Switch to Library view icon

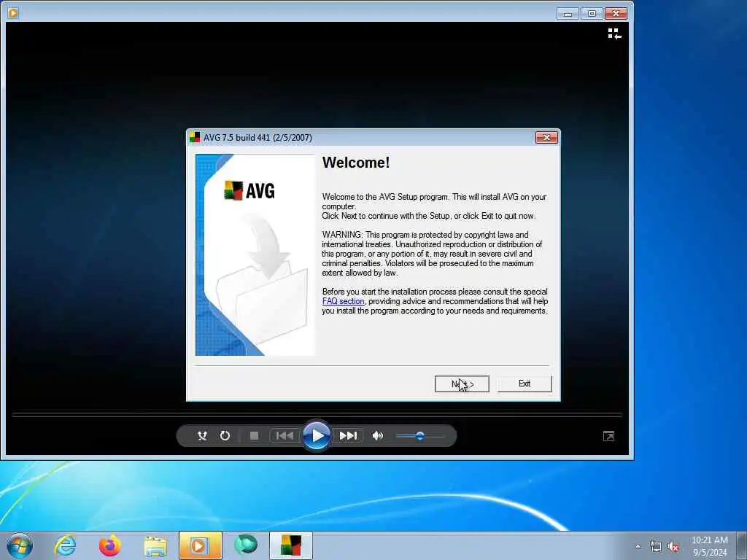[614, 34]
